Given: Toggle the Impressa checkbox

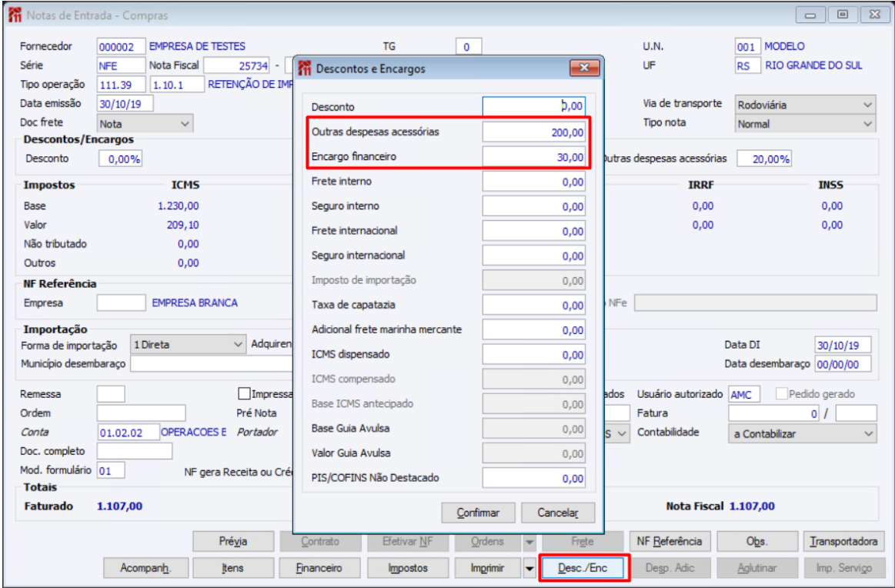Looking at the screenshot, I should tap(244, 394).
